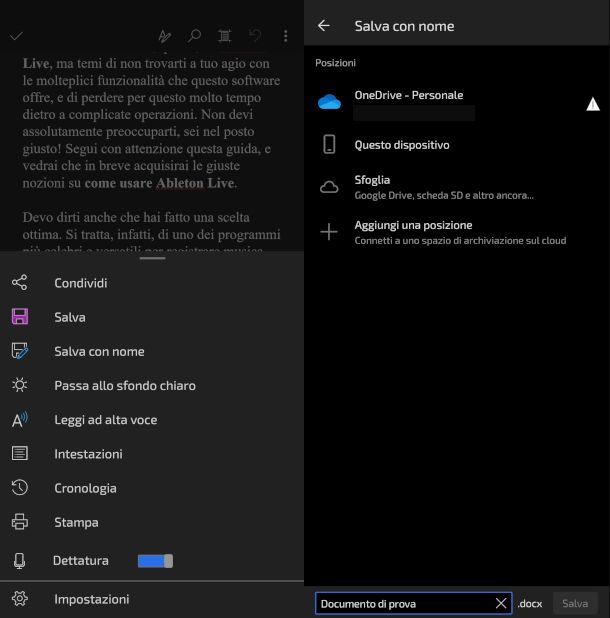Tap the Condividi share icon
Image resolution: width=610 pixels, height=618 pixels.
20,283
